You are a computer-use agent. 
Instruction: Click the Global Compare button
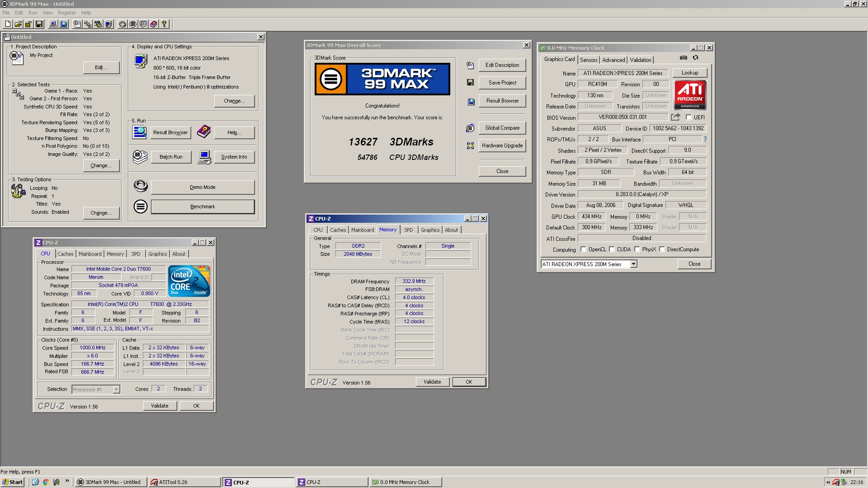502,128
